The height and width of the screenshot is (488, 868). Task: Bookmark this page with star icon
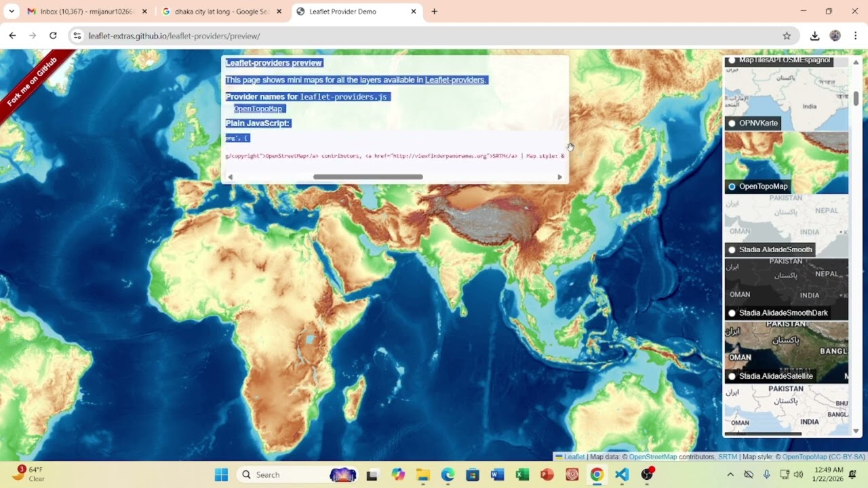(787, 36)
